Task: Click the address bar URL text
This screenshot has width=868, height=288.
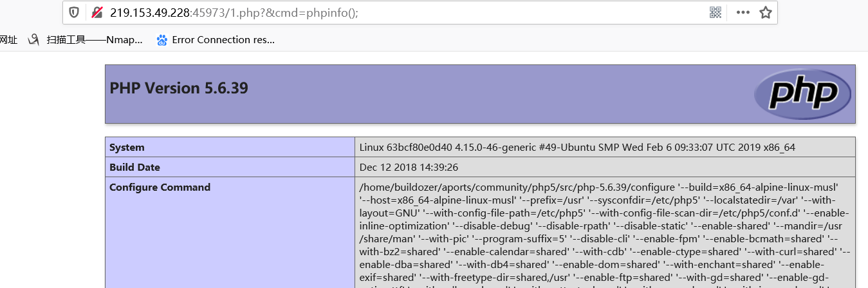Action: click(x=234, y=12)
